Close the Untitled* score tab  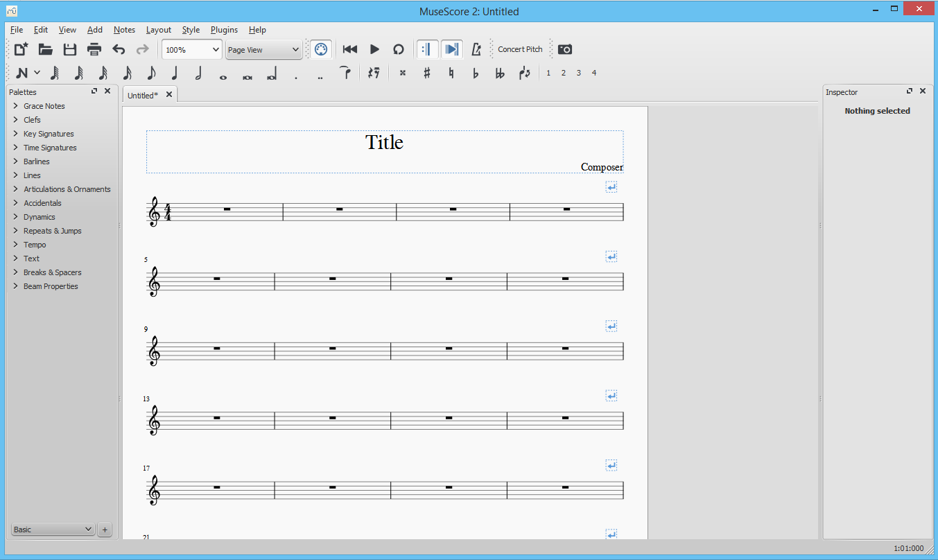[169, 95]
